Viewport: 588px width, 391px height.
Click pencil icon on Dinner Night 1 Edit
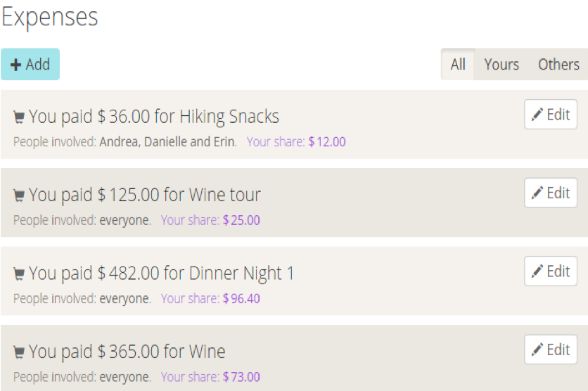pos(537,271)
